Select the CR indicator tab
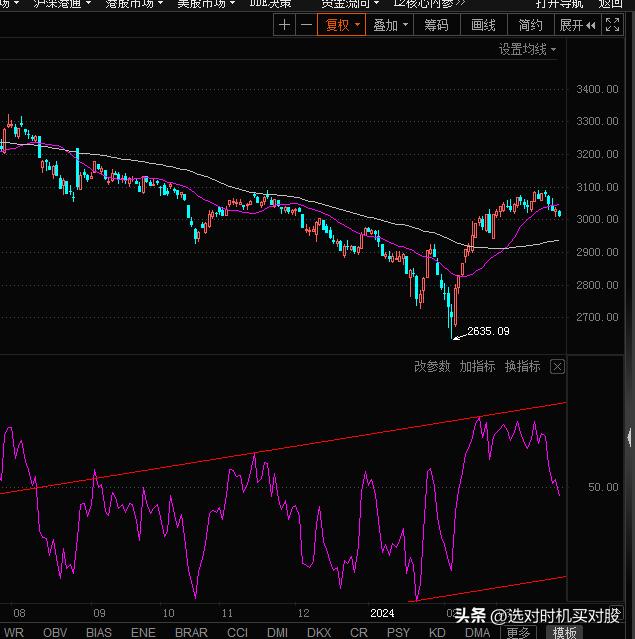The image size is (635, 639). [359, 632]
